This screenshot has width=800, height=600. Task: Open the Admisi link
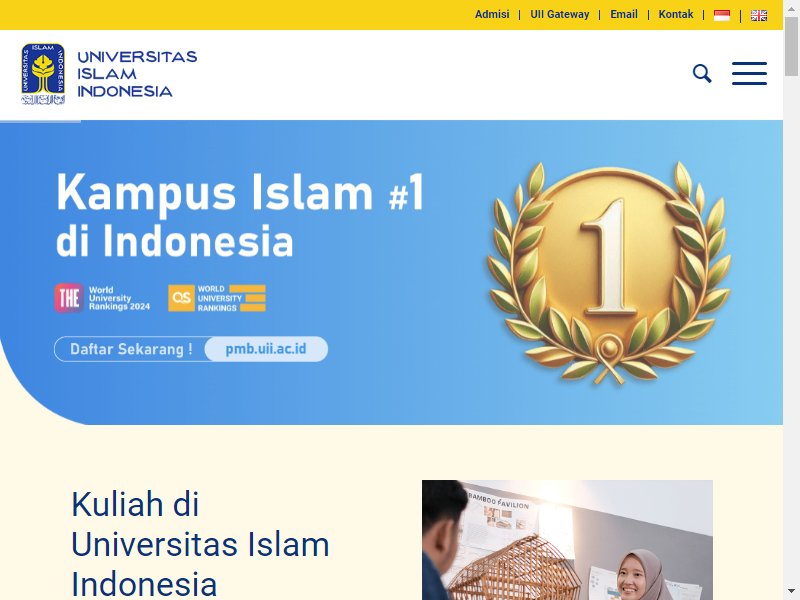tap(492, 14)
